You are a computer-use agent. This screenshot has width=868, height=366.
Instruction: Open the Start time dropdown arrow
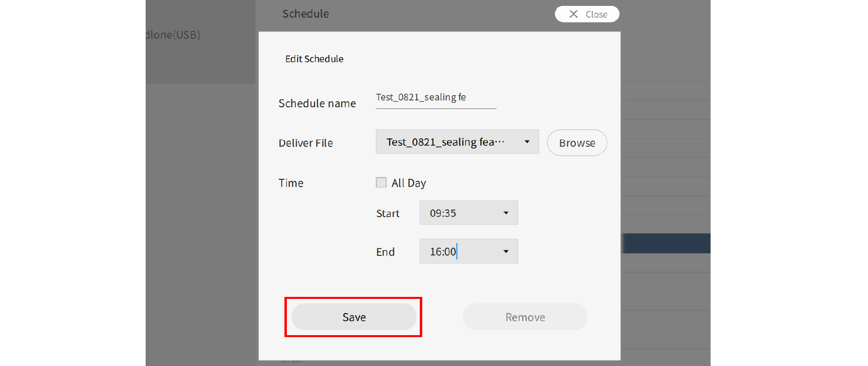click(506, 213)
